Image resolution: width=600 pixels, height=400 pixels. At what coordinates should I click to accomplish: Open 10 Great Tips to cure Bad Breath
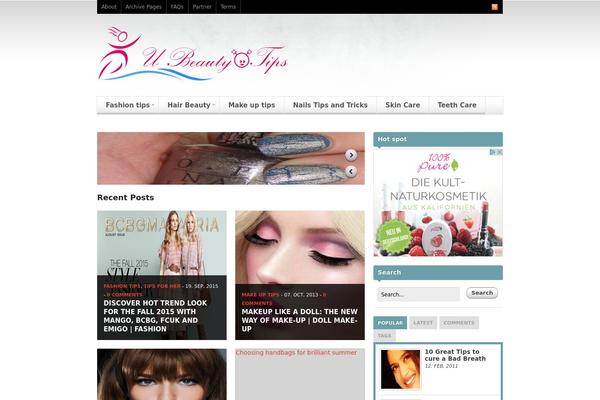pos(455,355)
